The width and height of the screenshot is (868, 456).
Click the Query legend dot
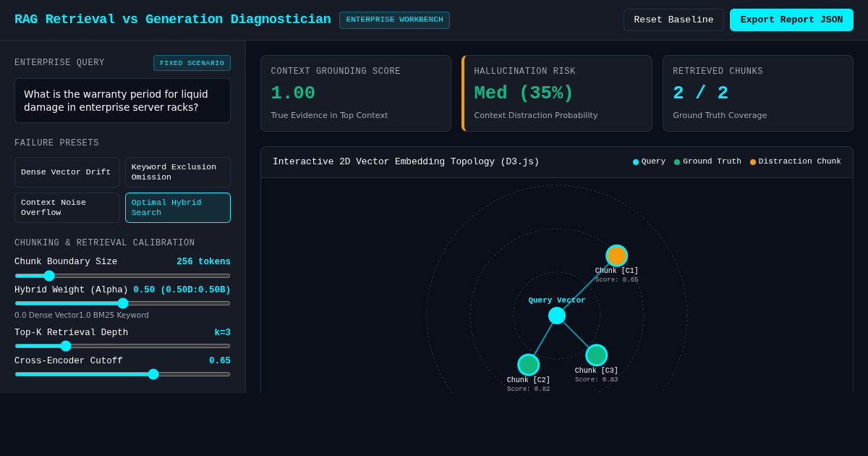pos(636,162)
